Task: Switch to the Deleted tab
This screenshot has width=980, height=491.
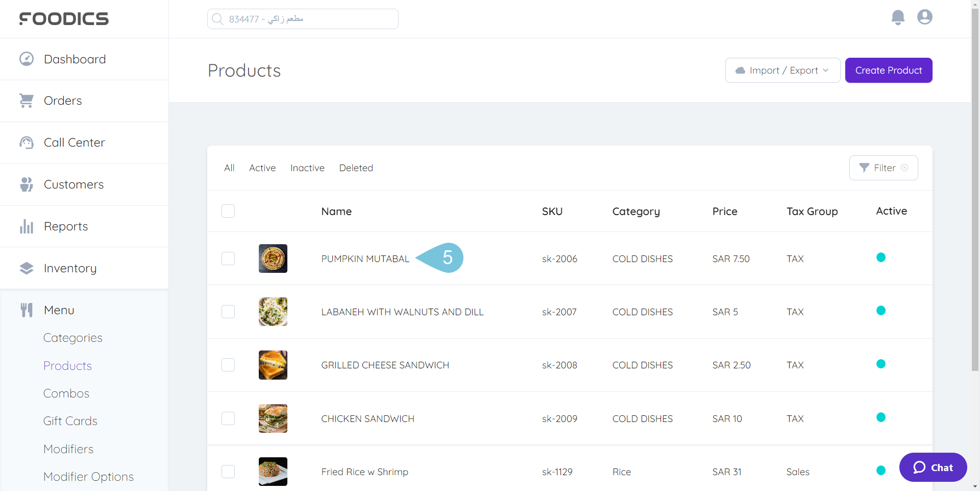Action: (356, 168)
